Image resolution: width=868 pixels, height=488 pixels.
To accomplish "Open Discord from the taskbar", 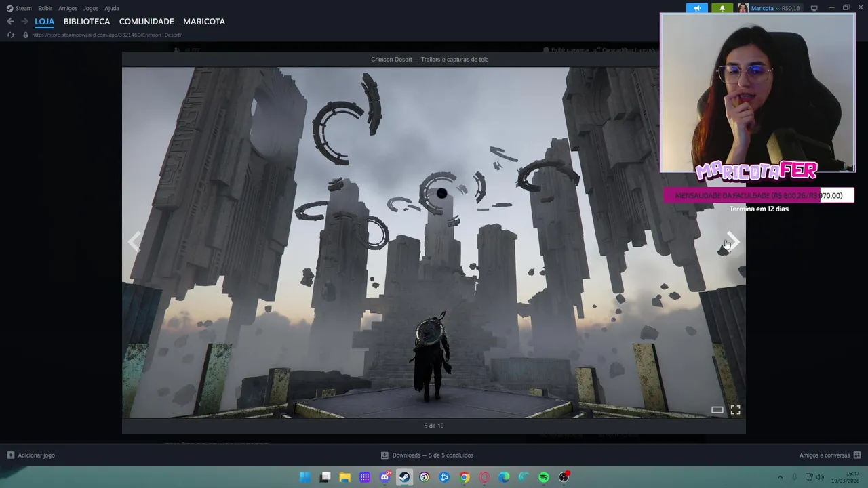I will (x=384, y=477).
